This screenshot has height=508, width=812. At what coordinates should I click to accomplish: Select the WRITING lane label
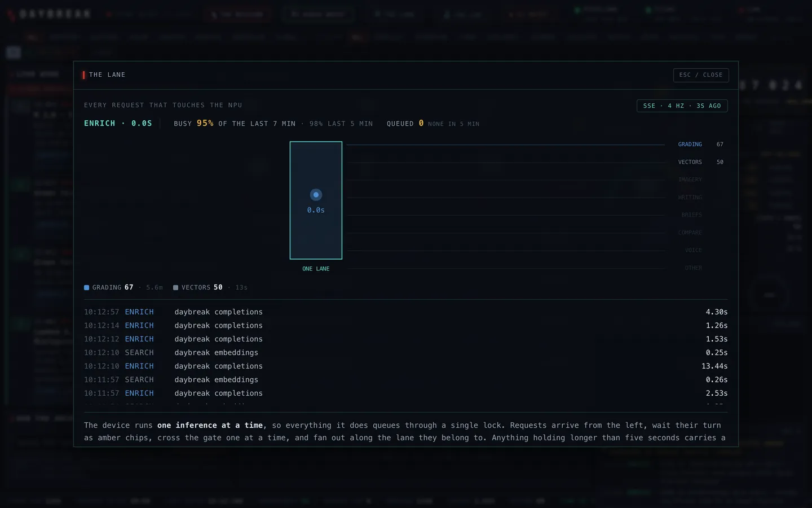click(690, 198)
